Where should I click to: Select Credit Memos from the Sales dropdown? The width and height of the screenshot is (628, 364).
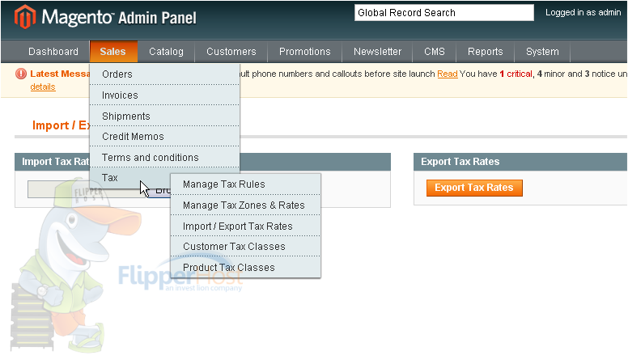click(x=164, y=136)
